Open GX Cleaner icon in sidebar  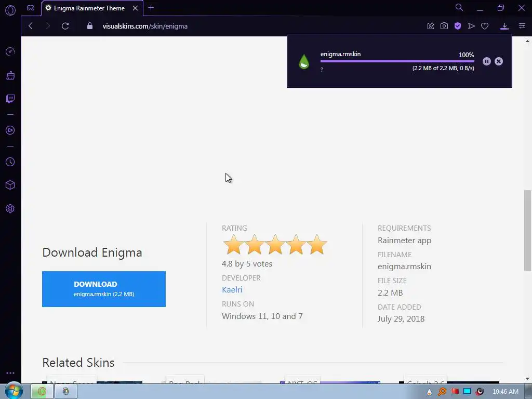[10, 75]
